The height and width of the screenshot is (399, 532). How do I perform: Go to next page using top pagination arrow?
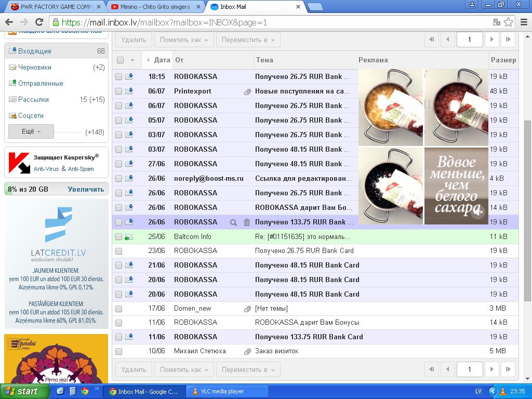pyautogui.click(x=491, y=39)
